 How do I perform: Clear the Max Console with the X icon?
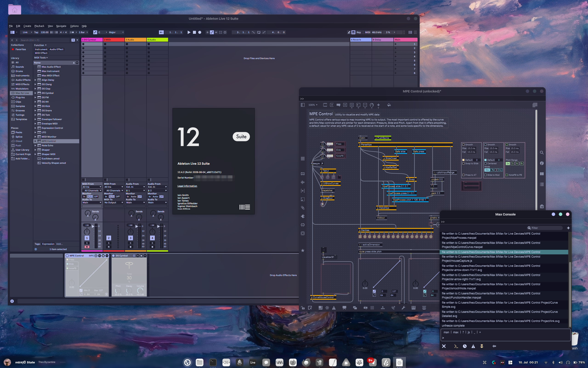(x=444, y=346)
